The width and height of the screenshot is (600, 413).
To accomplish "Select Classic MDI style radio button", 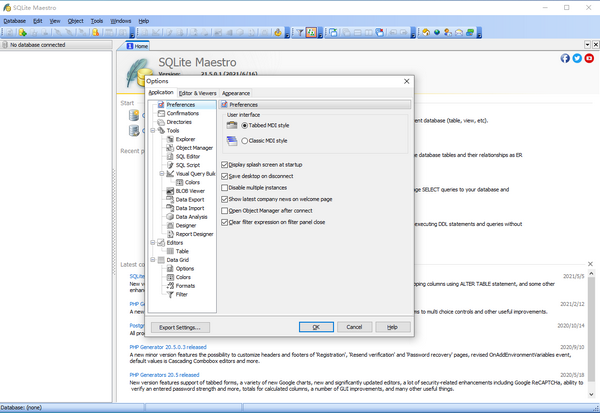I will tap(245, 141).
